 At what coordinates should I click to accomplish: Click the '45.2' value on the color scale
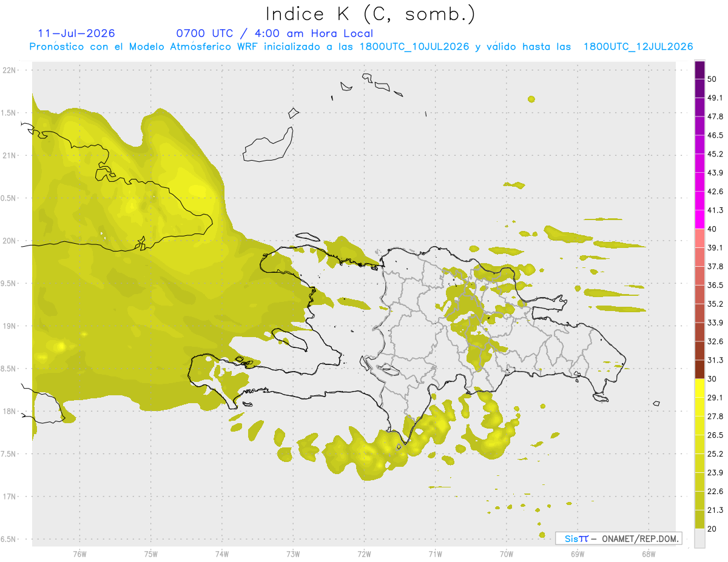[x=715, y=154]
